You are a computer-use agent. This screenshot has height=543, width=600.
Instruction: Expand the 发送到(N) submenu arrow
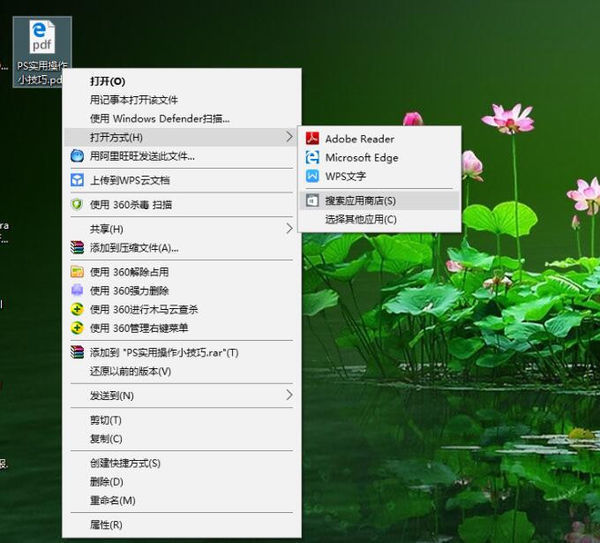coord(289,395)
